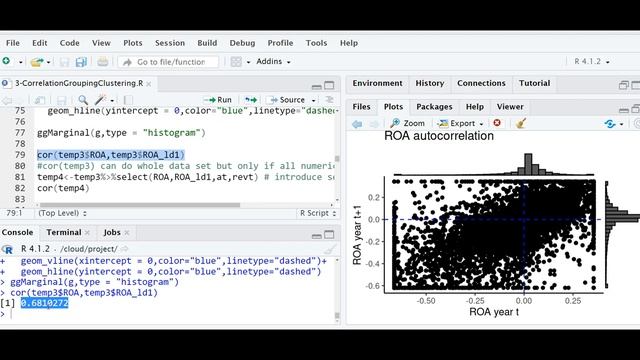Close the Jobs tab
Viewport: 640px width, 360px height.
(x=127, y=233)
